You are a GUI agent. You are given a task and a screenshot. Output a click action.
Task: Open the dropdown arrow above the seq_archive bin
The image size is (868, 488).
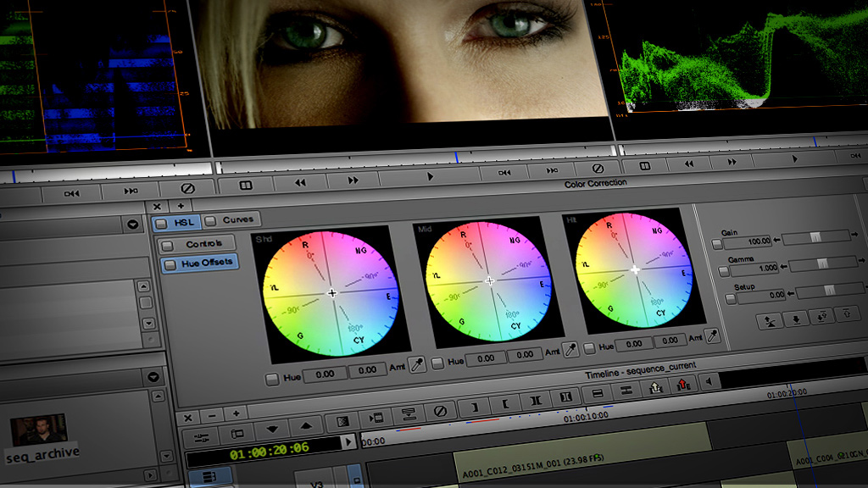pos(153,377)
